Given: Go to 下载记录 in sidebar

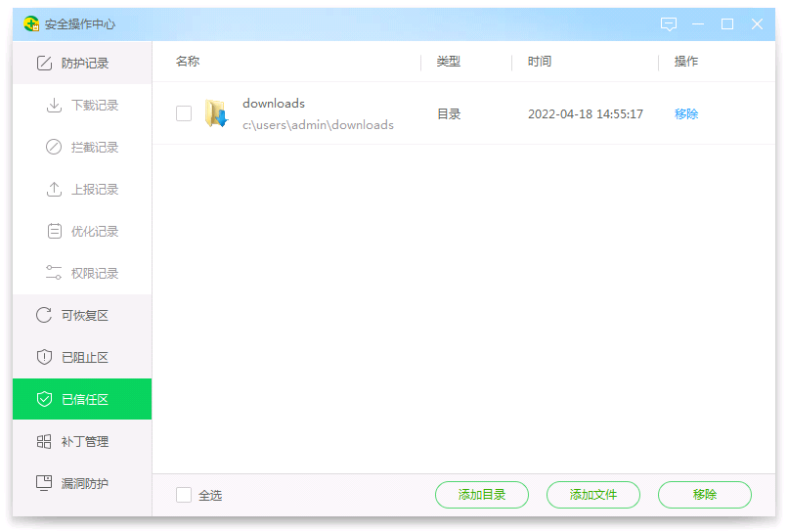Looking at the screenshot, I should (x=82, y=105).
